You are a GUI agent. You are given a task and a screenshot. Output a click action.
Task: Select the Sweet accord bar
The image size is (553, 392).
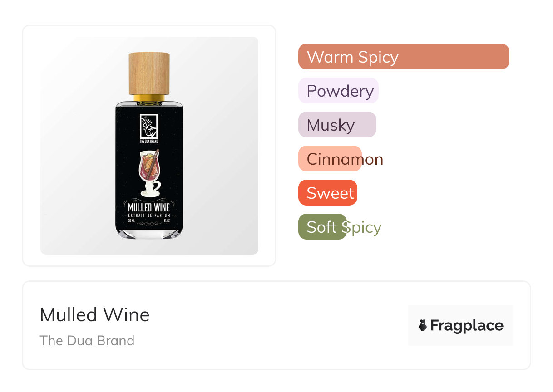click(328, 193)
